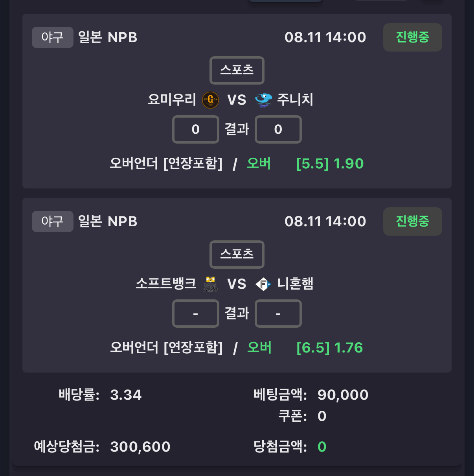This screenshot has width=474, height=476.
Task: Click the 니혼햄 result box with a dash
Action: (278, 314)
